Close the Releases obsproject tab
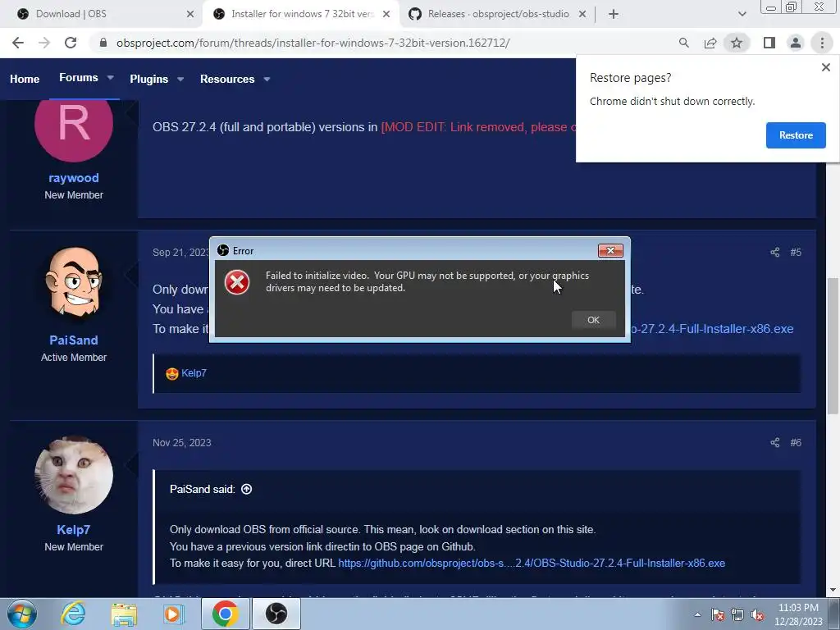Screen dimensions: 840x630 pyautogui.click(x=582, y=14)
